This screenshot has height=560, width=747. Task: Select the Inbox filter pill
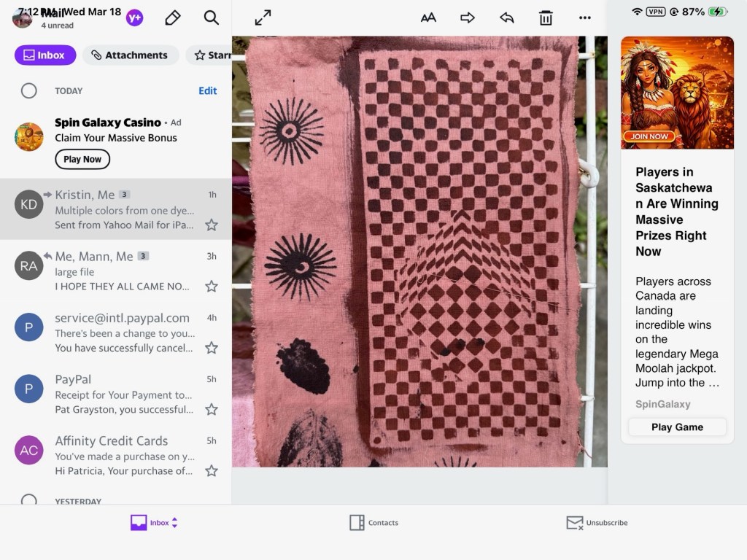45,55
